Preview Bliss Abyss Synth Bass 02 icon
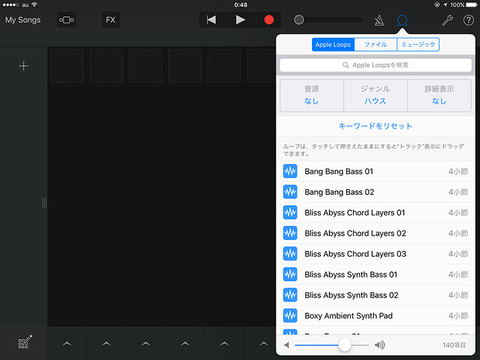This screenshot has height=360, width=480. coord(290,295)
